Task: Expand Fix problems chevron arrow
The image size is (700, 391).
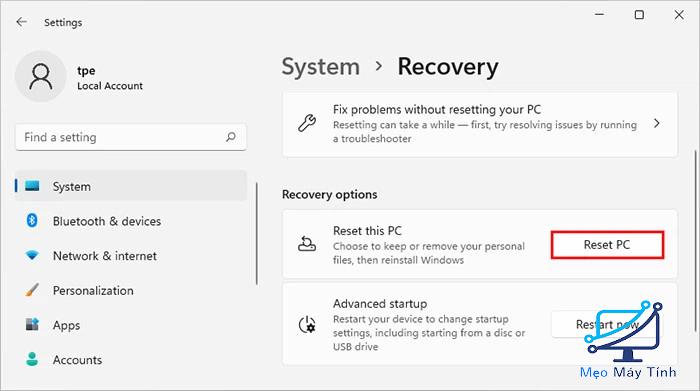Action: (656, 123)
